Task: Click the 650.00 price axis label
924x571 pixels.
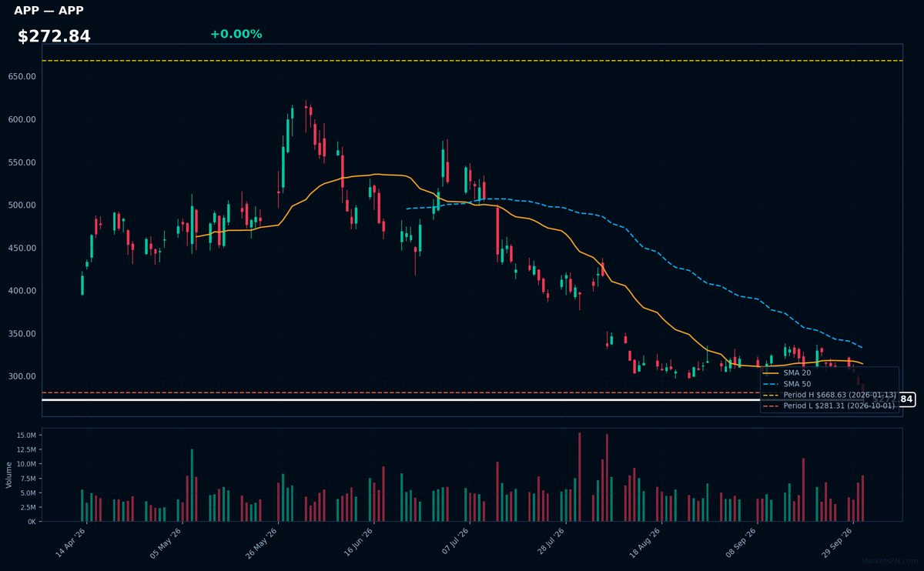Action: click(23, 77)
